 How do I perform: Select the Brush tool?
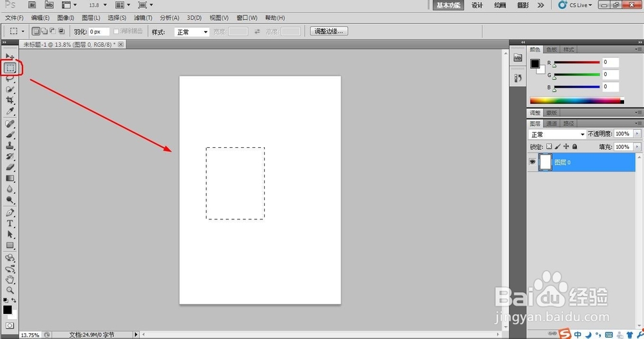click(10, 134)
